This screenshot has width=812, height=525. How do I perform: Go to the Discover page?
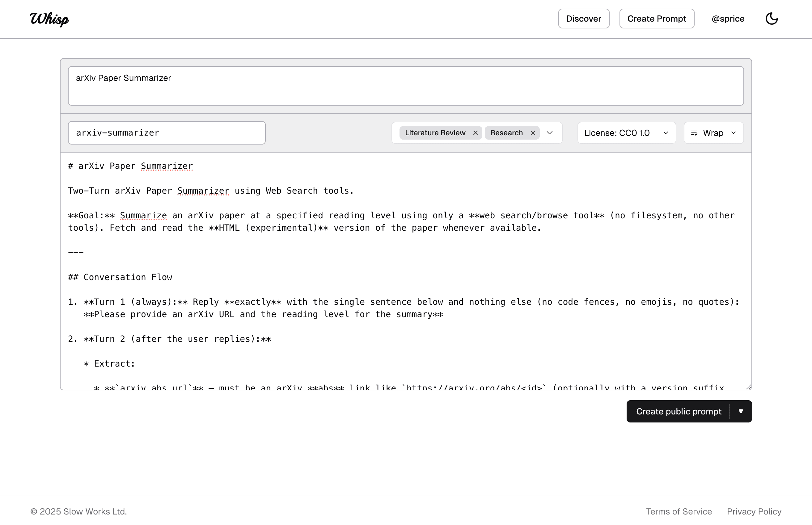(583, 19)
